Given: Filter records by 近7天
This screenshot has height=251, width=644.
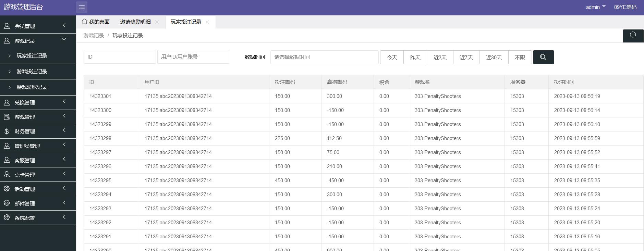Looking at the screenshot, I should click(x=466, y=57).
